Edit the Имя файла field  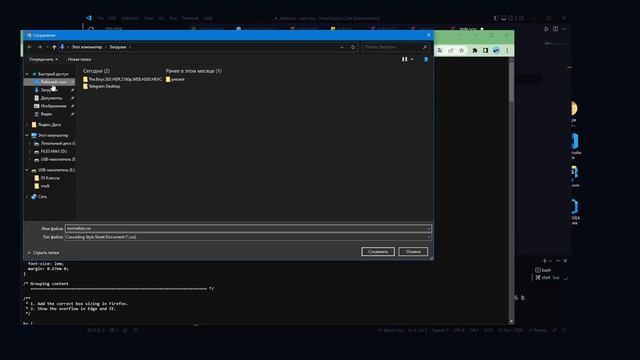click(x=248, y=229)
